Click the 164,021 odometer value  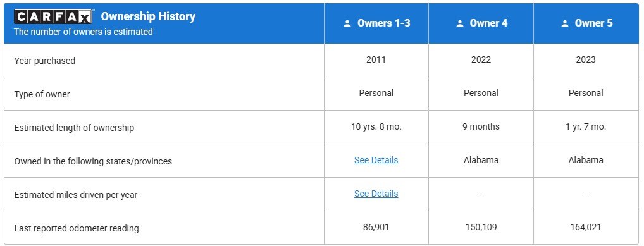[586, 227]
